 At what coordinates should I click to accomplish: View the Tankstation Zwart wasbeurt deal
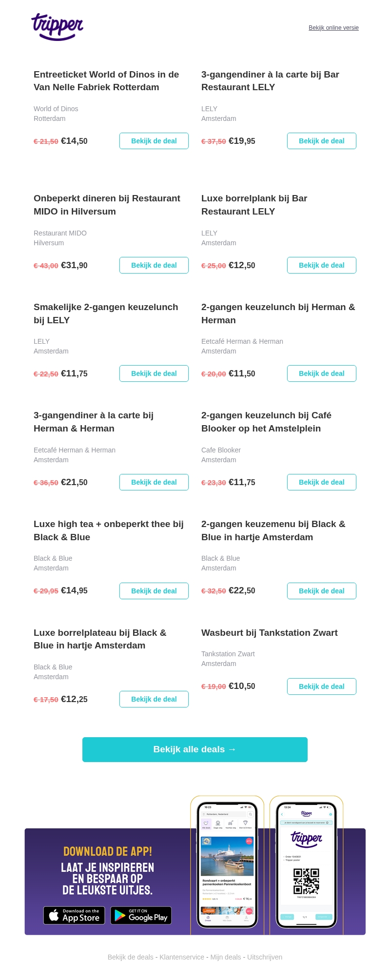click(321, 686)
